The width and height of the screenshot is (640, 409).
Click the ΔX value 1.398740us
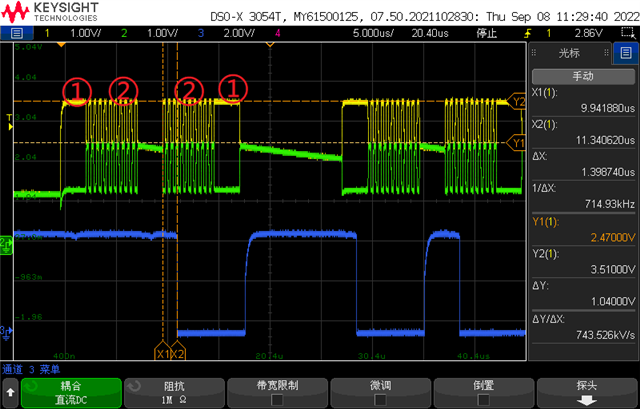[x=608, y=172]
